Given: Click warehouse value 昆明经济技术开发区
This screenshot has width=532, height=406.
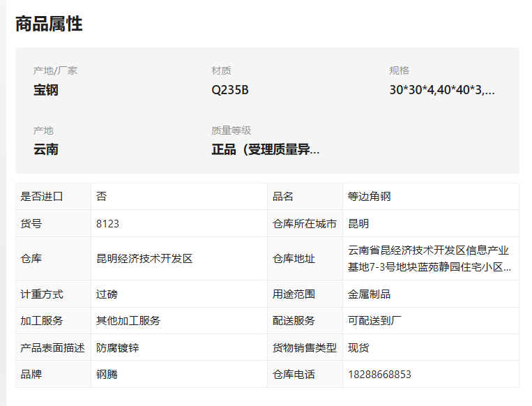Looking at the screenshot, I should click(144, 259).
